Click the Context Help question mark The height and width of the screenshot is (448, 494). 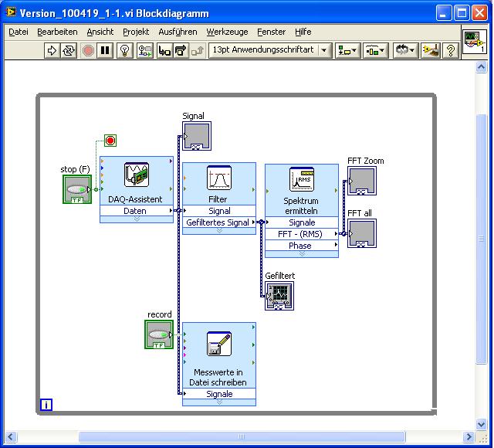tap(451, 50)
